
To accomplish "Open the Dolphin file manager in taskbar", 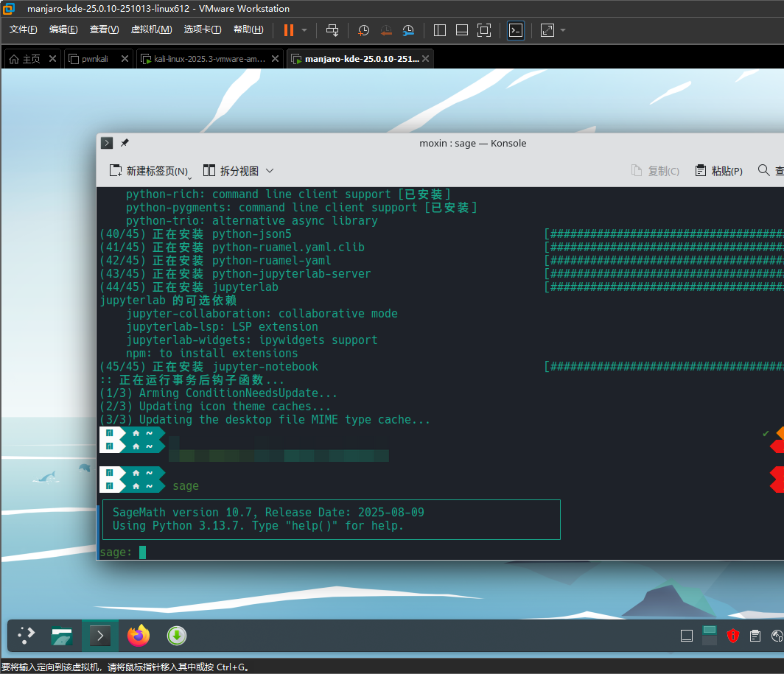I will 62,635.
